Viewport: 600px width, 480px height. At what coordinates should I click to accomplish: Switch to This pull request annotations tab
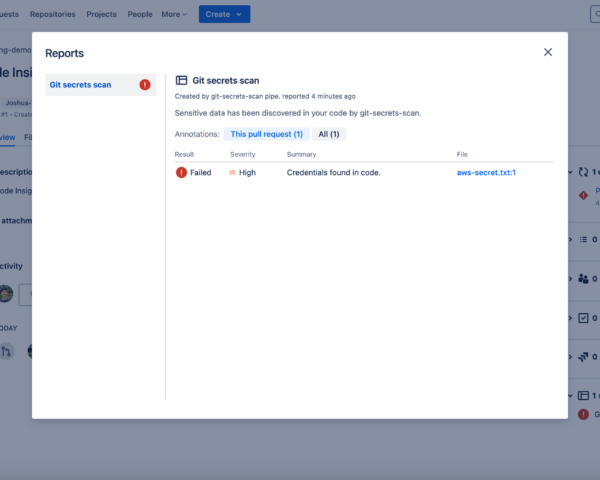[266, 134]
